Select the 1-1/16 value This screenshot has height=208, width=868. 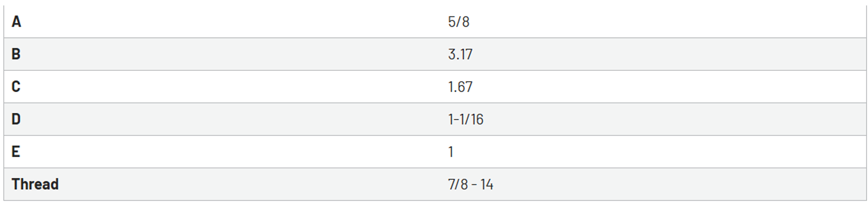(x=466, y=119)
